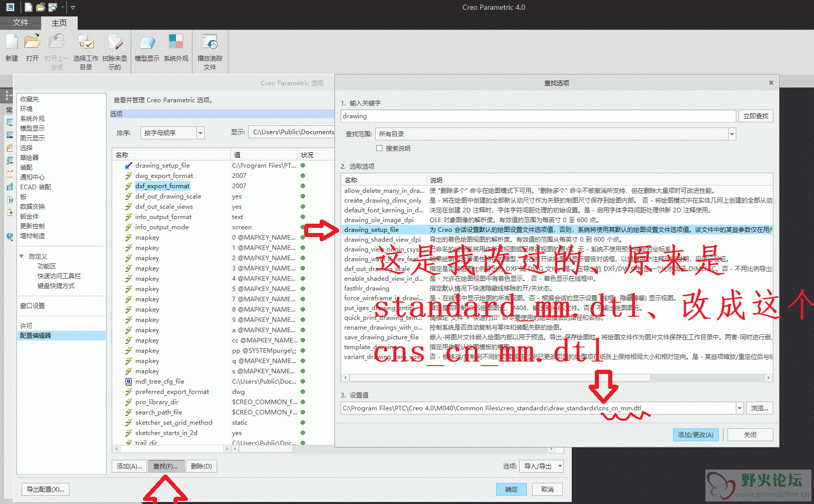The width and height of the screenshot is (814, 504).
Task: Click 导出配置(X)... button
Action: click(x=45, y=490)
